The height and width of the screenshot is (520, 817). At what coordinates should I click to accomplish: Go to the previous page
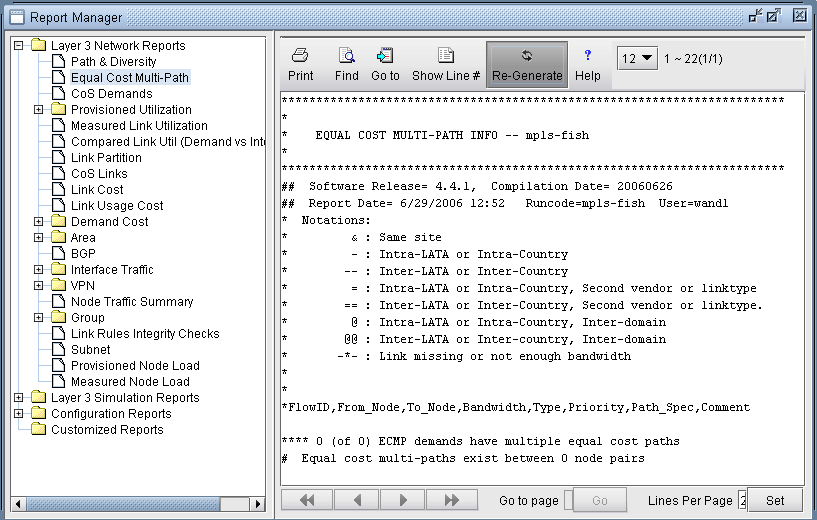[356, 500]
